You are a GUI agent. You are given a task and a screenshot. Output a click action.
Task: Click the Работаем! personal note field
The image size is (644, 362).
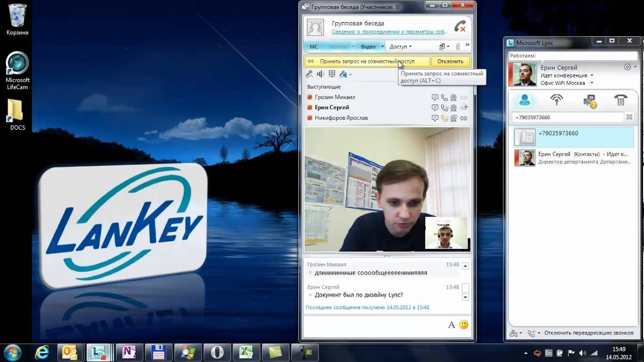tap(573, 56)
